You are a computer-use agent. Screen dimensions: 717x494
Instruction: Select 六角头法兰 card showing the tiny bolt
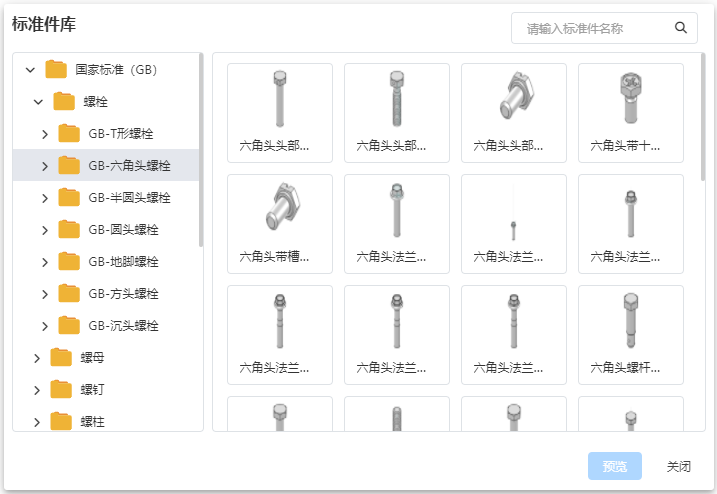point(514,224)
